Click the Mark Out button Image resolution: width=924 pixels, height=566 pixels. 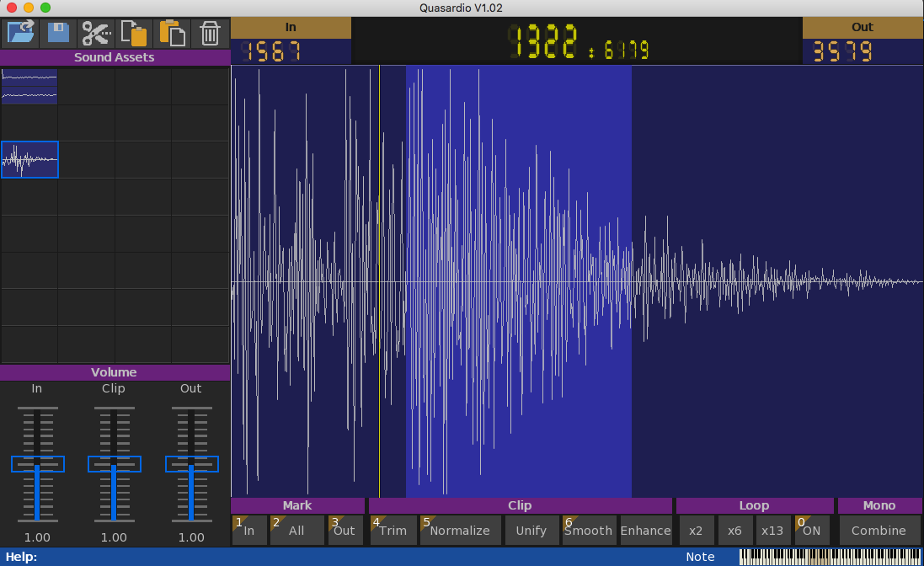click(344, 531)
